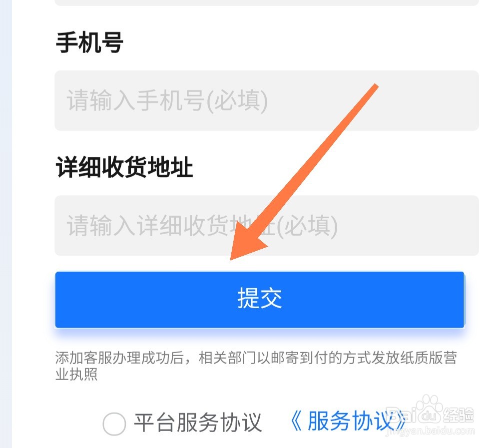
Task: Click the 详细收货地址 field heading
Action: click(124, 167)
